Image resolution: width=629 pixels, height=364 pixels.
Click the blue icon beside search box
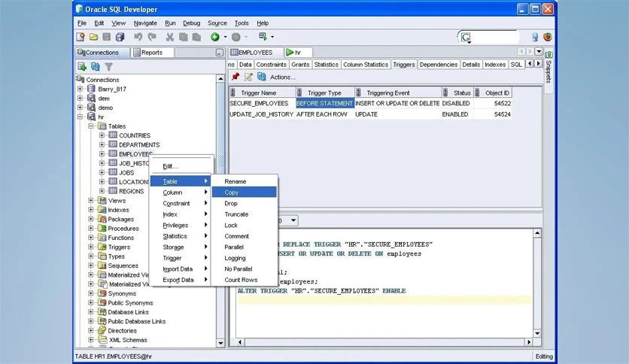(x=535, y=38)
